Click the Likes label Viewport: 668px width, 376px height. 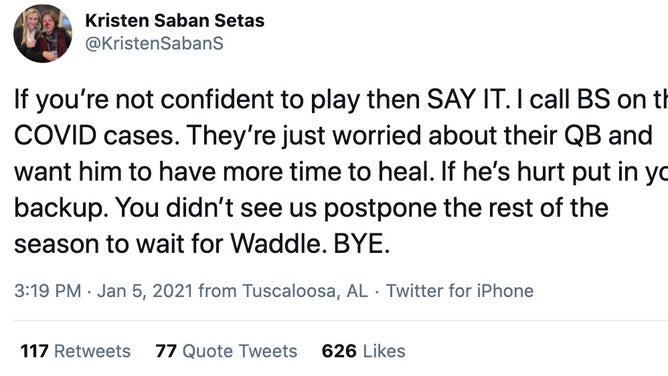[x=384, y=351]
